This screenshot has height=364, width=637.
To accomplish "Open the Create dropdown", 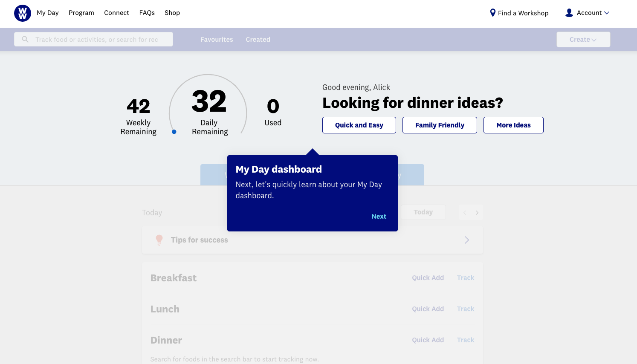I will pyautogui.click(x=583, y=40).
